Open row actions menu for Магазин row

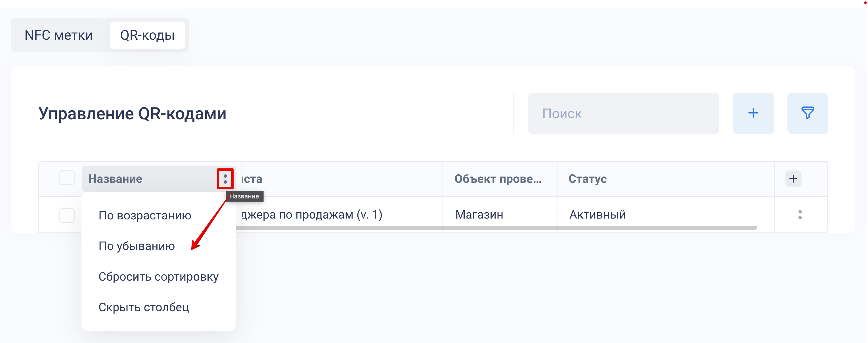(800, 215)
